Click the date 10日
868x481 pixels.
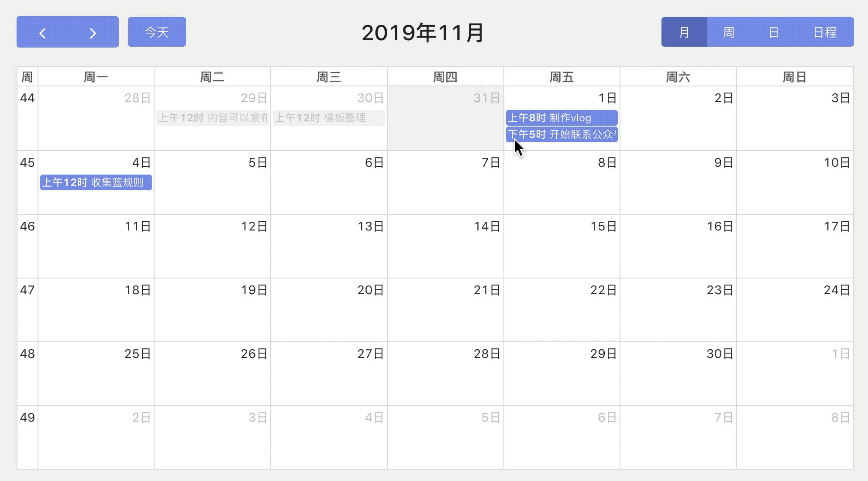click(x=837, y=163)
